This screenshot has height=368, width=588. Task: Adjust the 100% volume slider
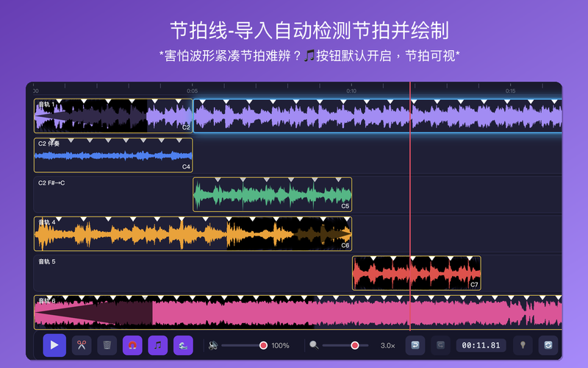(244, 345)
